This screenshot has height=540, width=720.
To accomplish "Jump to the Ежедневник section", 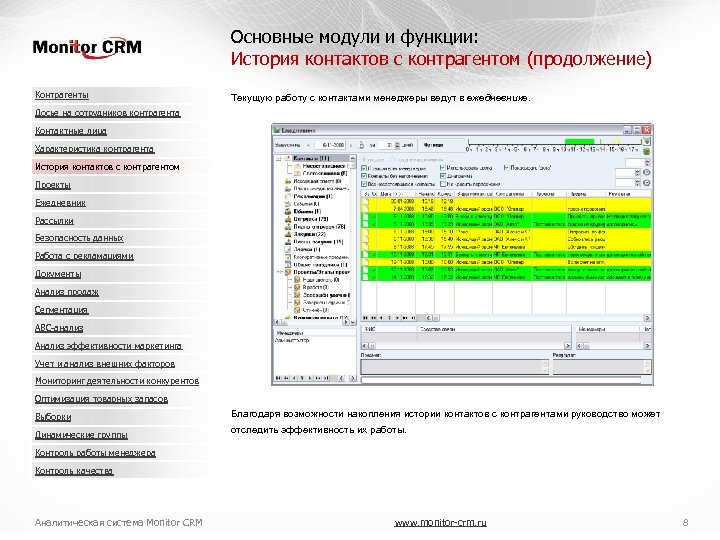I will [x=60, y=202].
